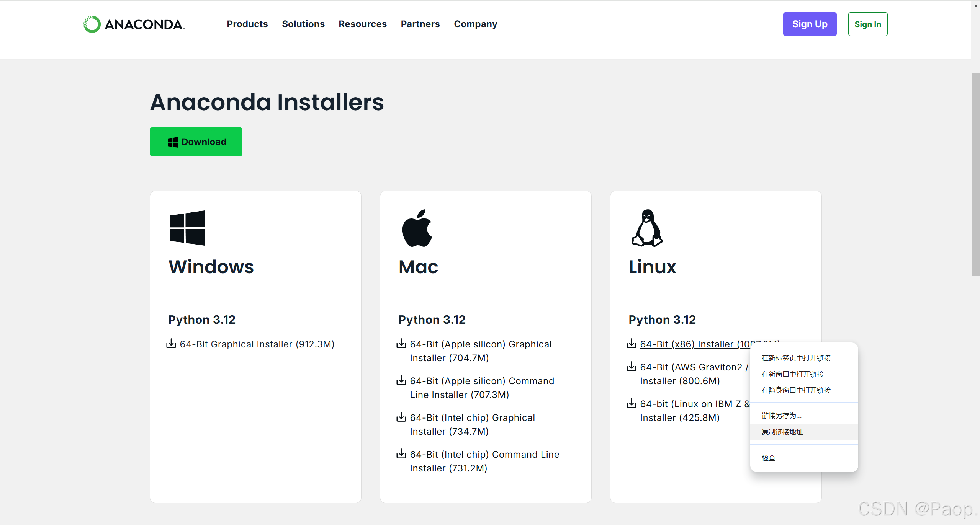Select 链接另存为... context menu entry
The image size is (980, 525).
tap(781, 416)
